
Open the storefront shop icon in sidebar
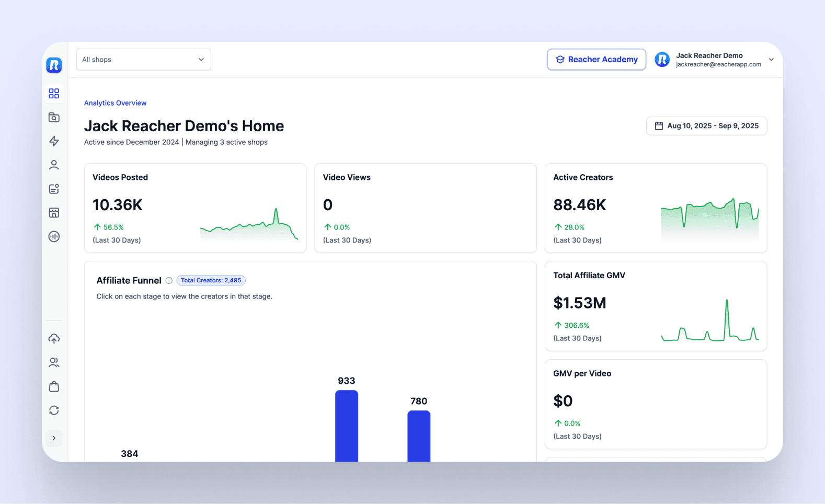coord(54,213)
